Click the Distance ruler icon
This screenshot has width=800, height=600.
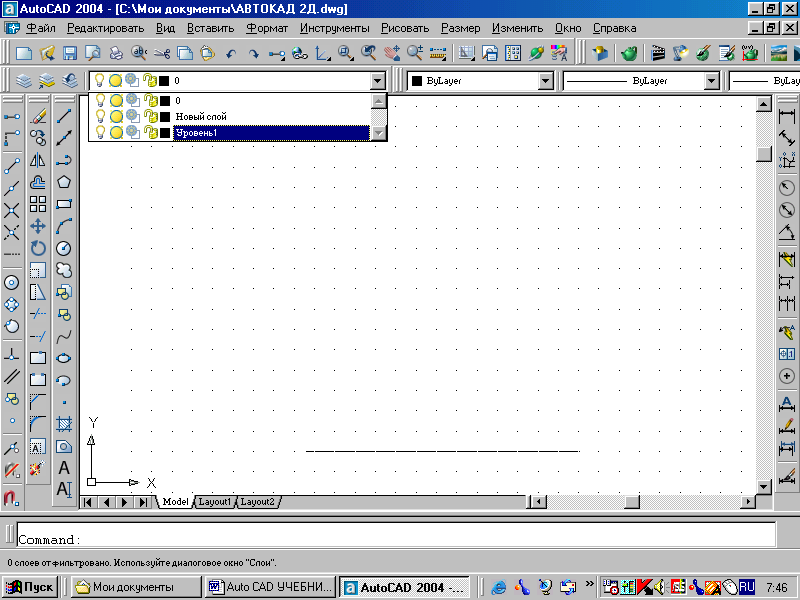(x=438, y=53)
